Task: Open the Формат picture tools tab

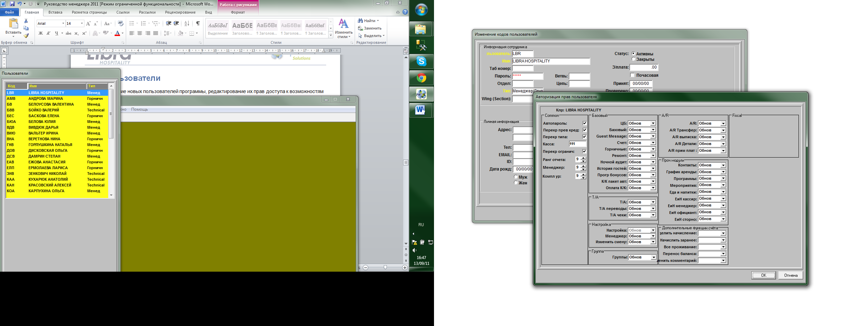Action: (x=238, y=12)
